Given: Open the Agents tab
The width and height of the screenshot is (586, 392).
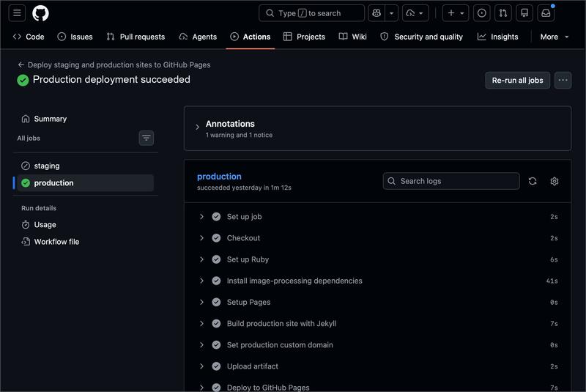Looking at the screenshot, I should pyautogui.click(x=198, y=37).
